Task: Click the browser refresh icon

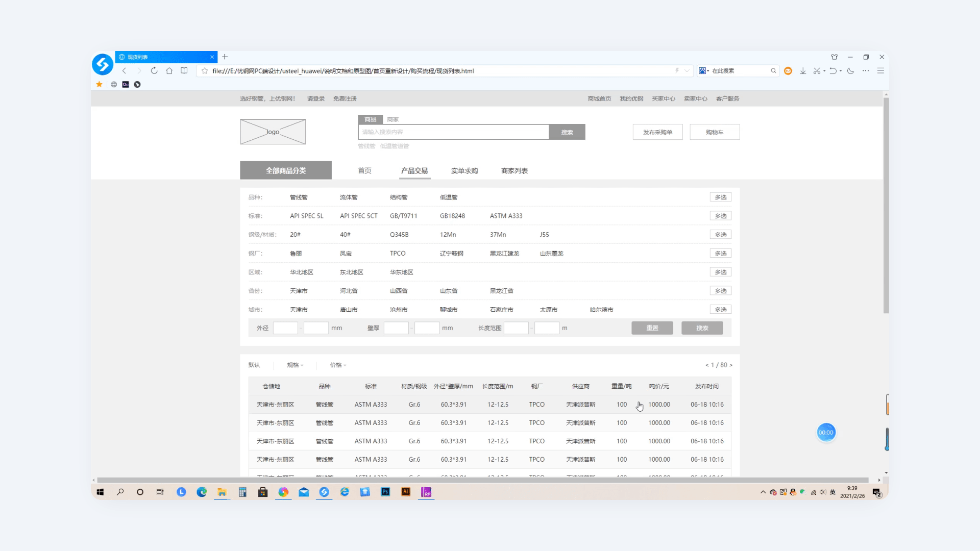Action: pos(154,71)
